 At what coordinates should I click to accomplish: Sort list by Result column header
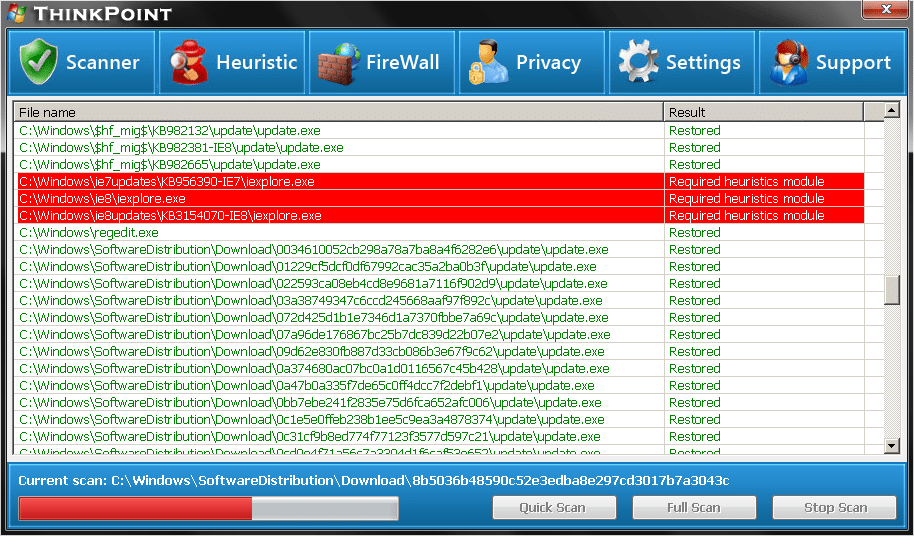point(764,112)
